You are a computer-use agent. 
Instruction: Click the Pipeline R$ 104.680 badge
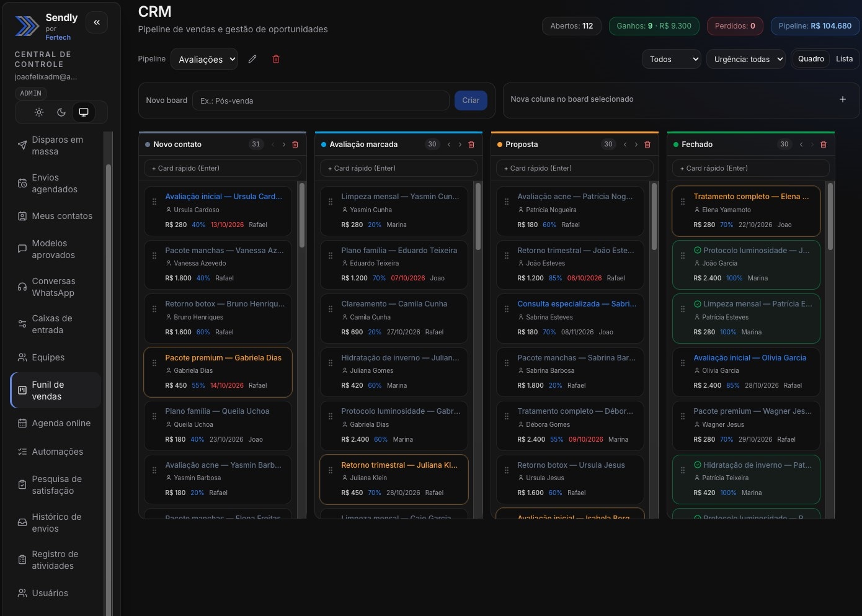click(x=815, y=26)
